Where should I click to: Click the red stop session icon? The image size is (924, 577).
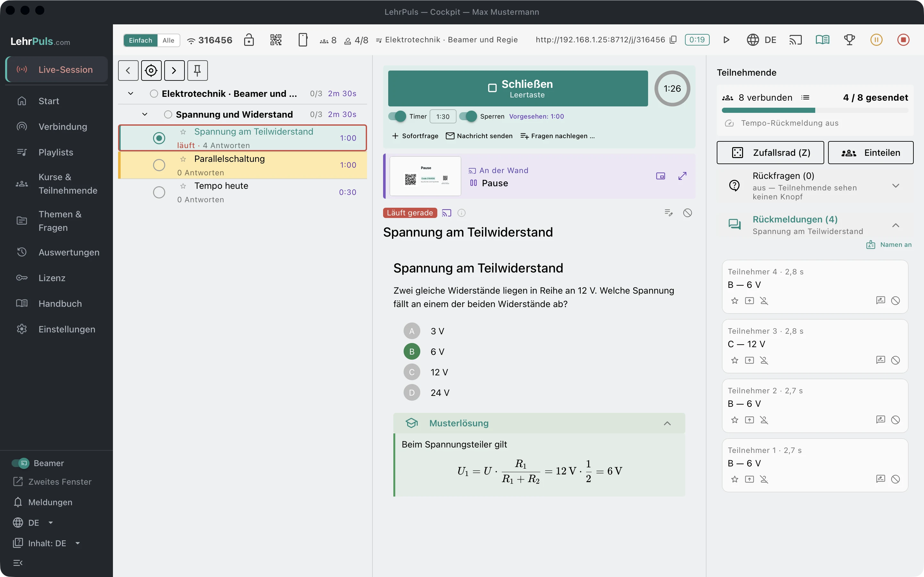coord(903,40)
